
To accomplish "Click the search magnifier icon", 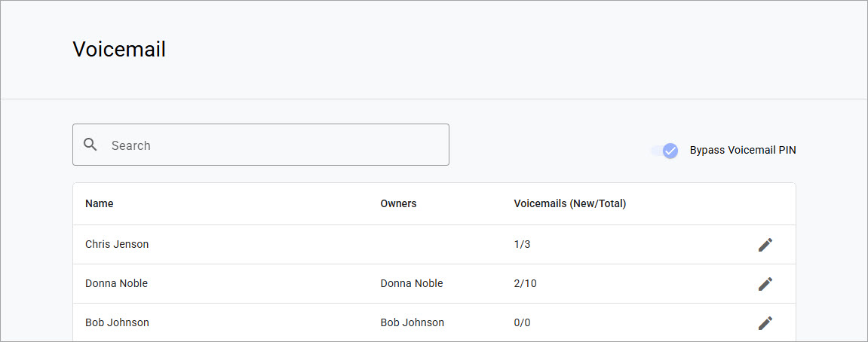I will point(90,145).
